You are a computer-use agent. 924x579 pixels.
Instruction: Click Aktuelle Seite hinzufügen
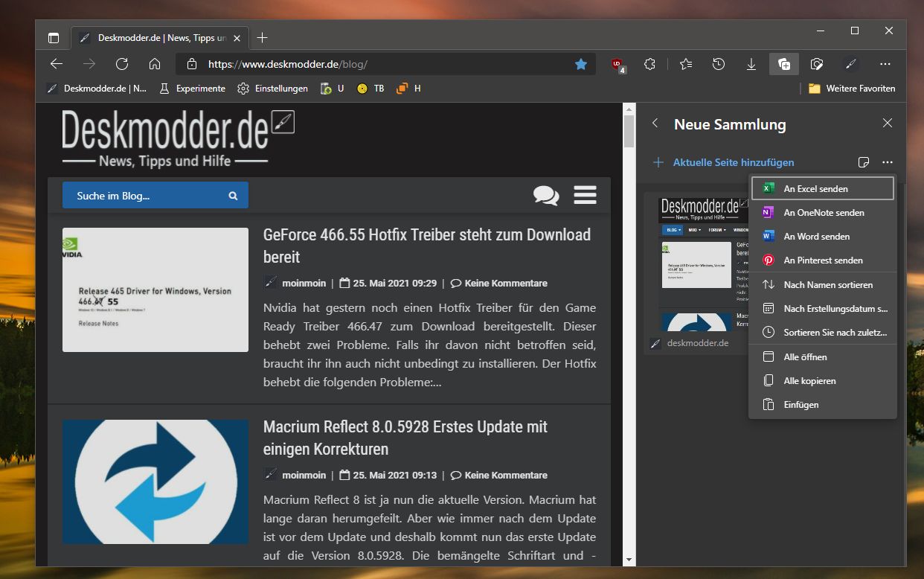[x=723, y=162]
